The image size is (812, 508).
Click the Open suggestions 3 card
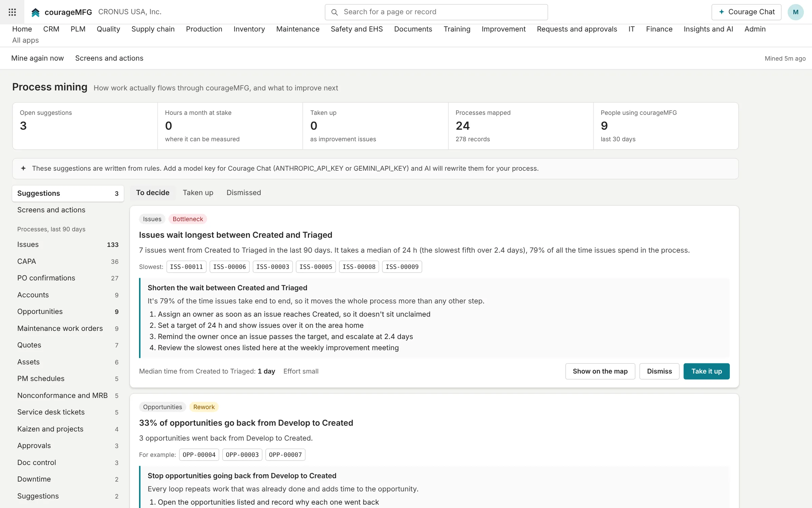85,126
